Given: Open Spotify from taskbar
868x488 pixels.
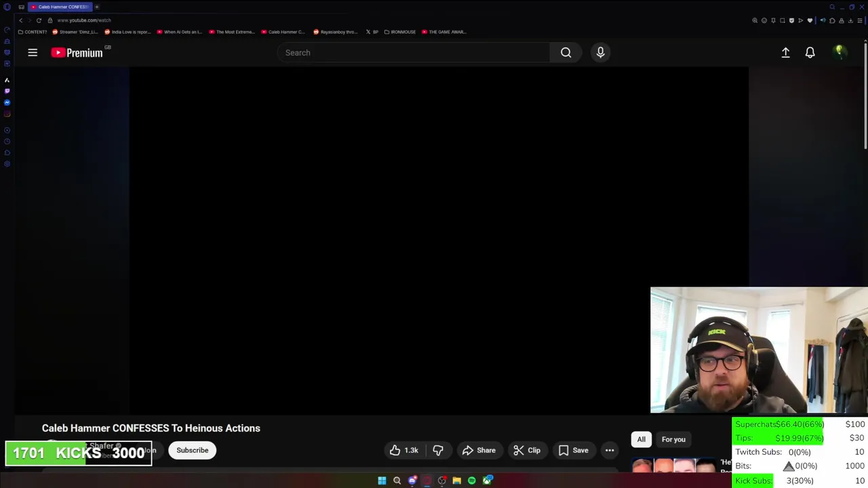Looking at the screenshot, I should click(472, 481).
